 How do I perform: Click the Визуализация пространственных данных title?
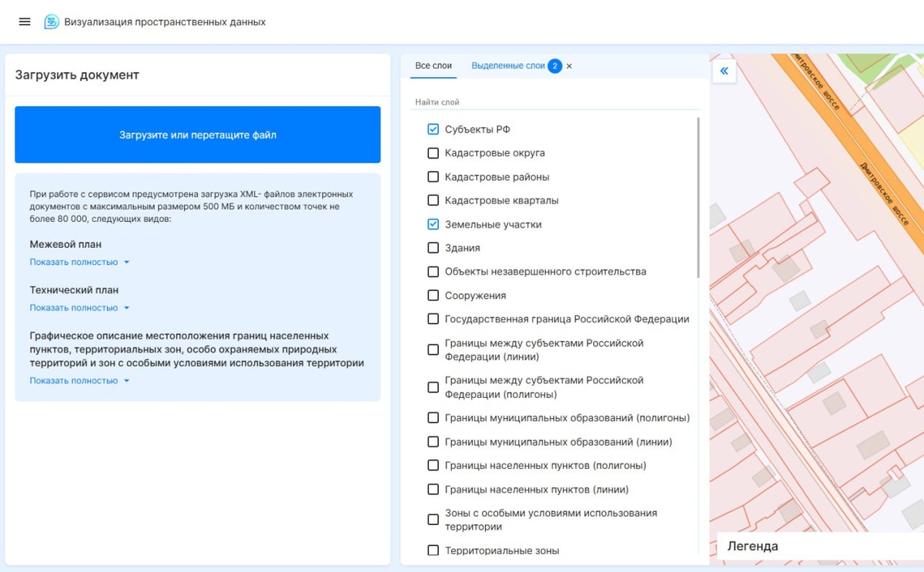pyautogui.click(x=165, y=22)
